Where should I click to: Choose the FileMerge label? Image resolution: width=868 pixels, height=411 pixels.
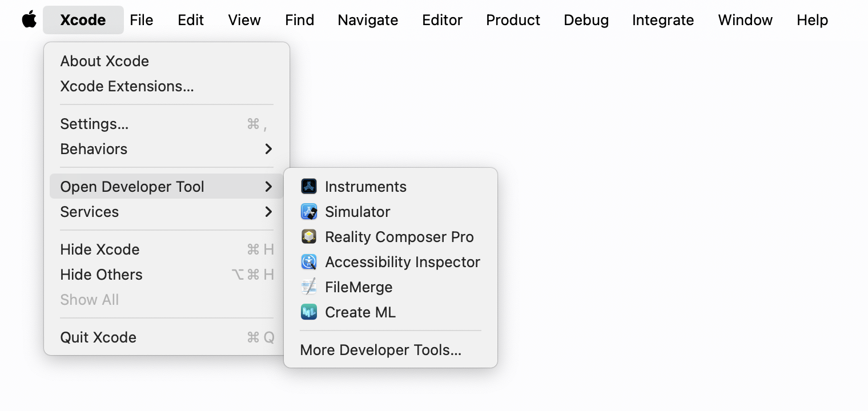[x=359, y=287]
